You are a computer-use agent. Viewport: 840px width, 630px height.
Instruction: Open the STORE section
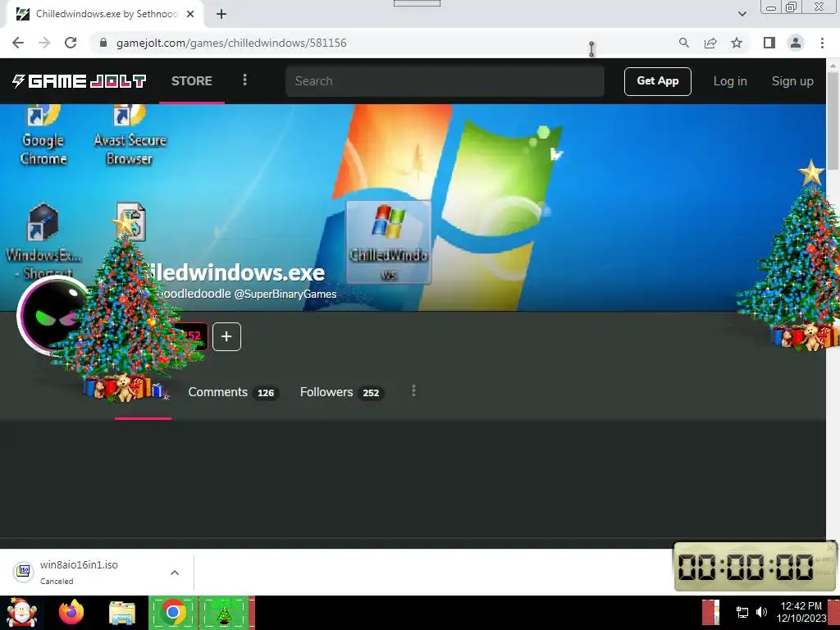click(x=192, y=81)
